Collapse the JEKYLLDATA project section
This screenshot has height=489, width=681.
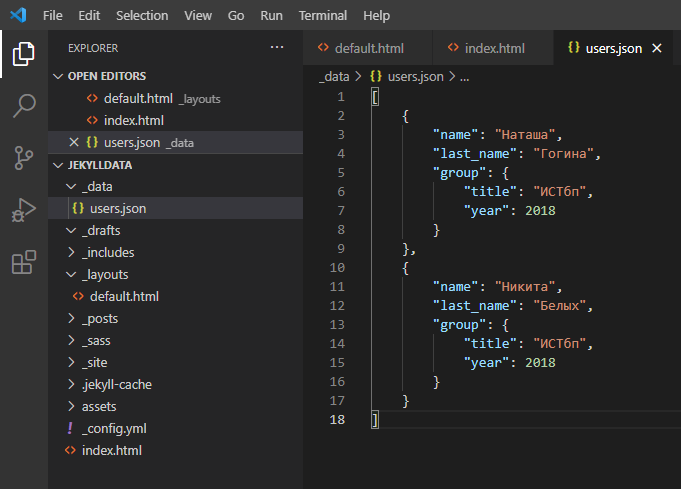pyautogui.click(x=58, y=165)
